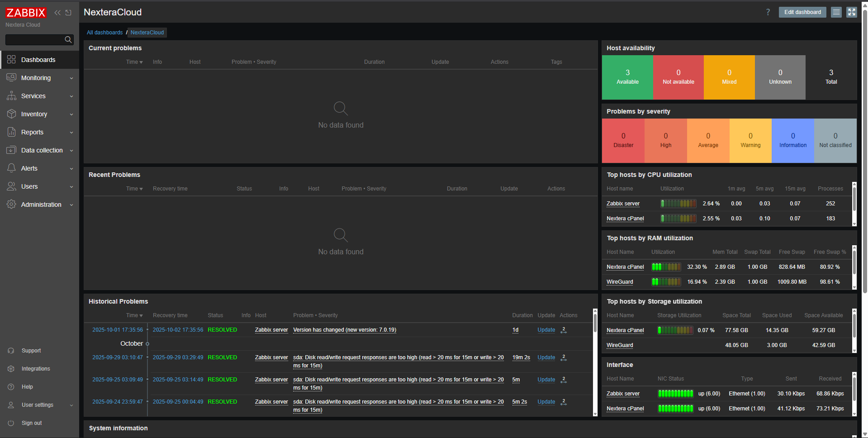Click the search magnifier icon

click(x=68, y=40)
